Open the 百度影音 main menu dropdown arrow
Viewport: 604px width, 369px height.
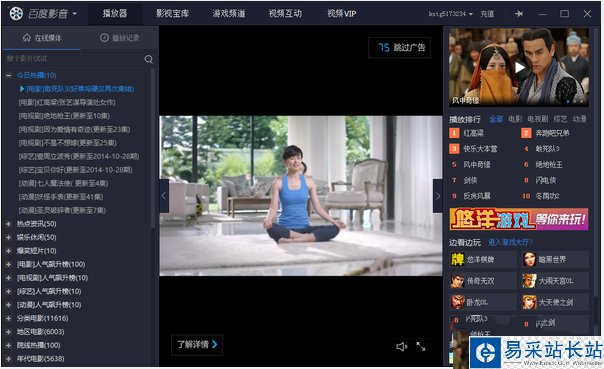[74, 14]
